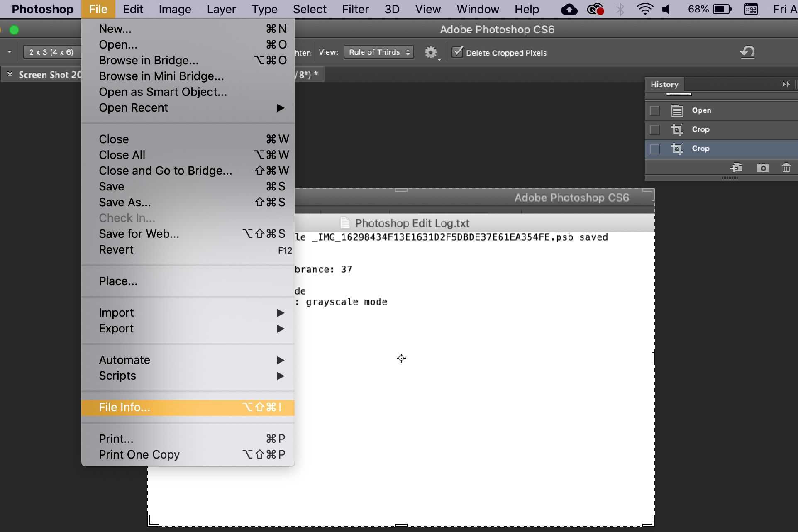Screen dimensions: 798x532
Task: Click the crop center crosshair point
Action: point(401,358)
